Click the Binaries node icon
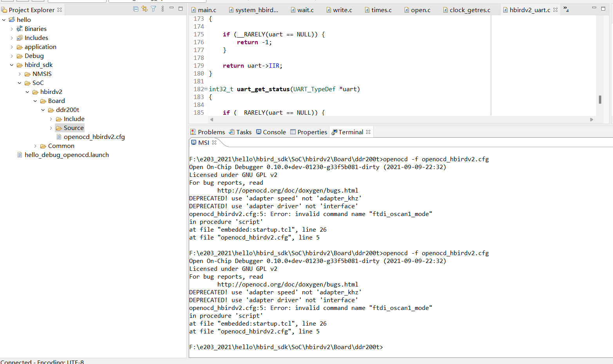This screenshot has height=364, width=613. [20, 29]
